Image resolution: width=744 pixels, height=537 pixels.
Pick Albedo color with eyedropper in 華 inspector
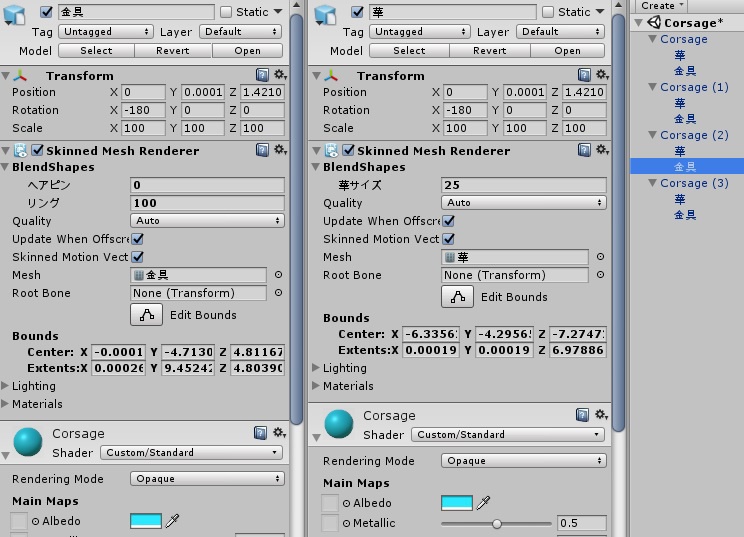(483, 503)
